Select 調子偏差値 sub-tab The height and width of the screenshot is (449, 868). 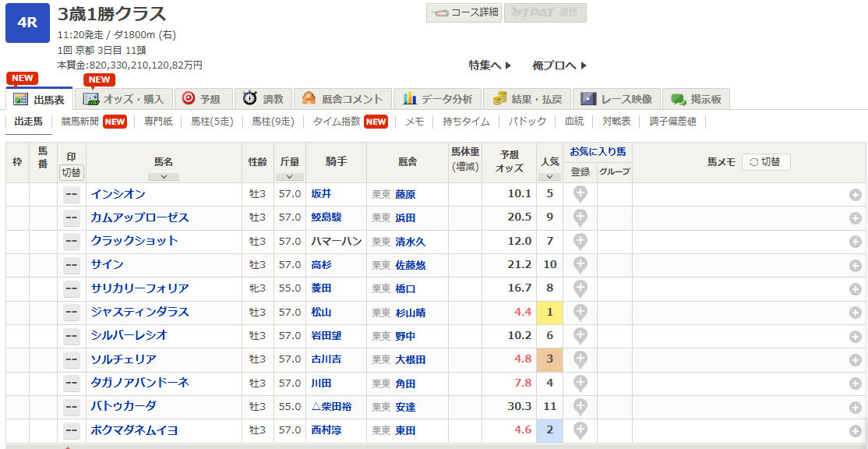coord(672,122)
